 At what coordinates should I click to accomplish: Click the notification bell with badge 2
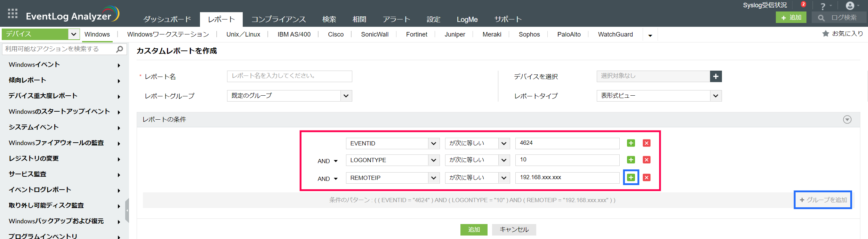803,5
